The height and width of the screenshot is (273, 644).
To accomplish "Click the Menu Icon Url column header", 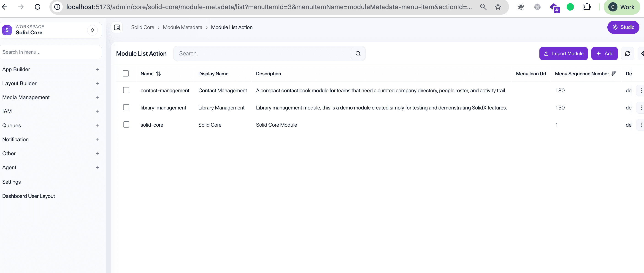I will [x=531, y=74].
